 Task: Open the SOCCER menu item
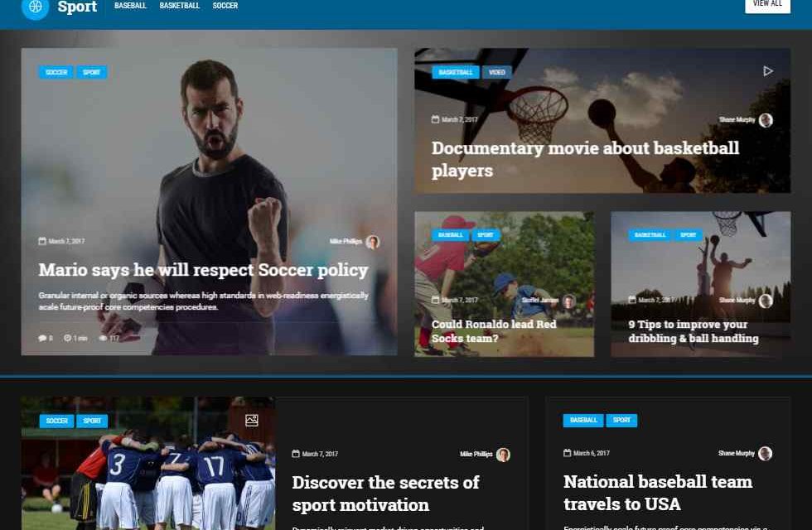(225, 6)
